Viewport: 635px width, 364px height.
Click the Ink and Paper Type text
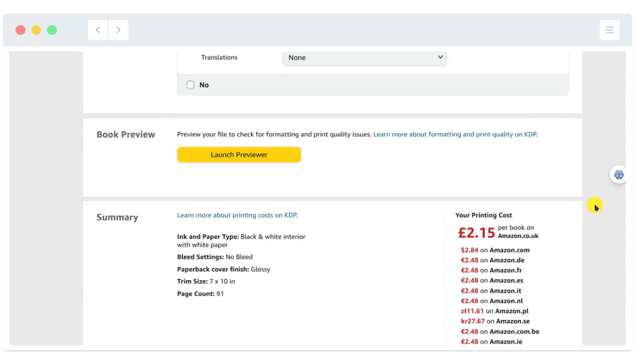pyautogui.click(x=241, y=241)
